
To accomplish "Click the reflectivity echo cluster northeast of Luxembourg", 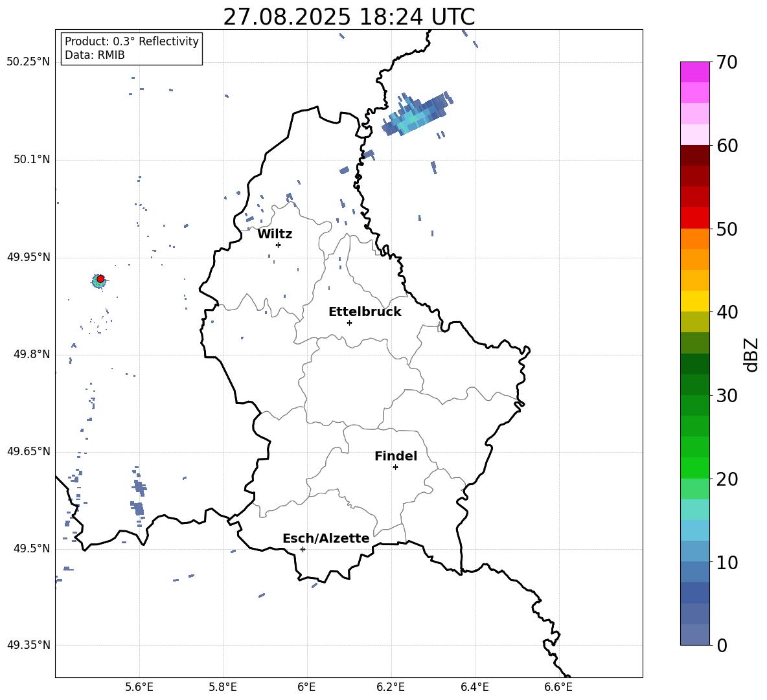I will click(x=417, y=115).
